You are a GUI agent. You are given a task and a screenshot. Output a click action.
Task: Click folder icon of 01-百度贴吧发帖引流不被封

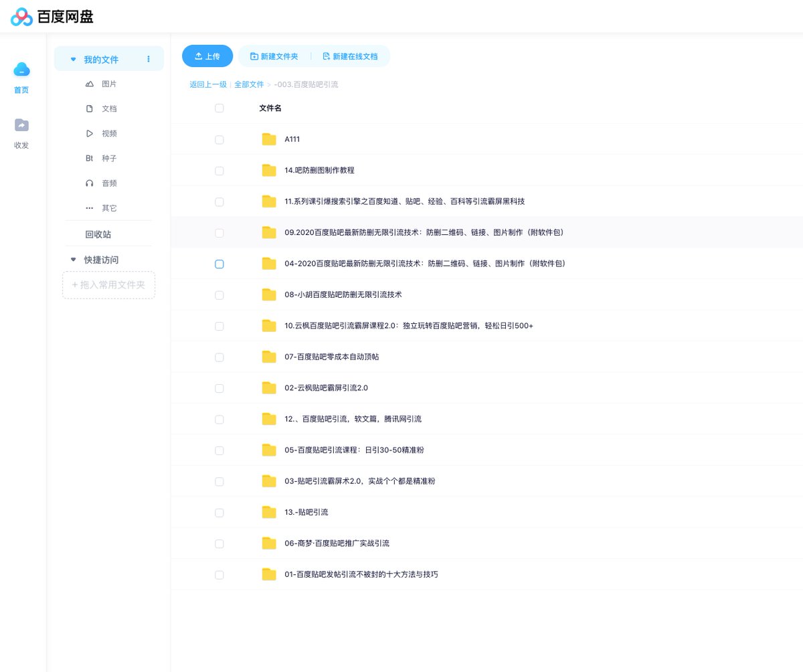pyautogui.click(x=269, y=574)
